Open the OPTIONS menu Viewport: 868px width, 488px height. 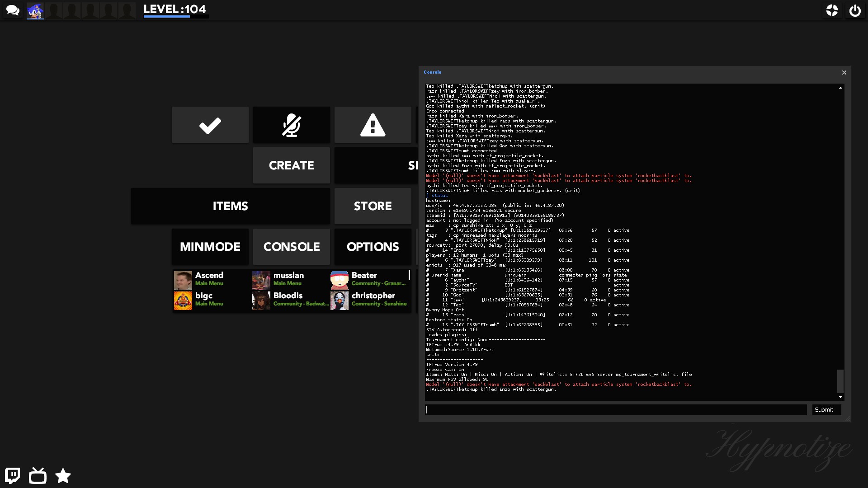(x=373, y=247)
